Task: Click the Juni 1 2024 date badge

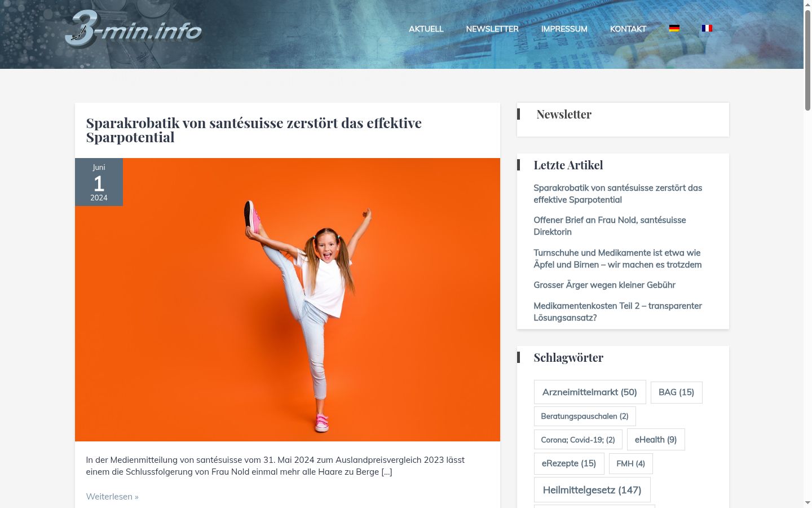Action: pos(99,182)
